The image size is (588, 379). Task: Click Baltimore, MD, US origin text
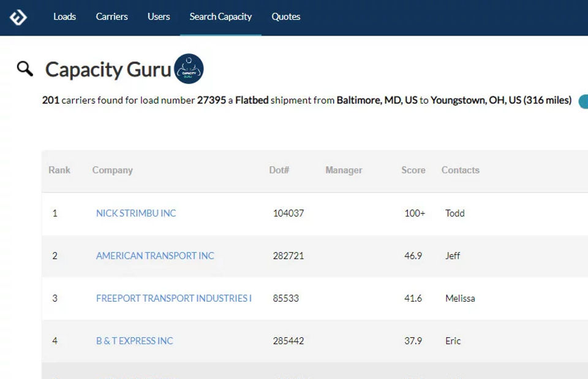(x=377, y=101)
